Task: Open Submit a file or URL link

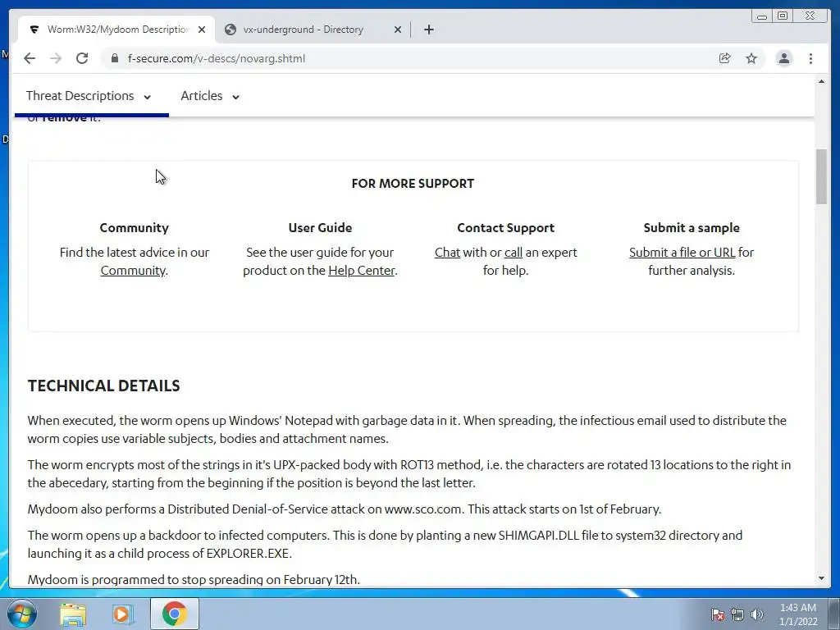Action: pyautogui.click(x=682, y=253)
